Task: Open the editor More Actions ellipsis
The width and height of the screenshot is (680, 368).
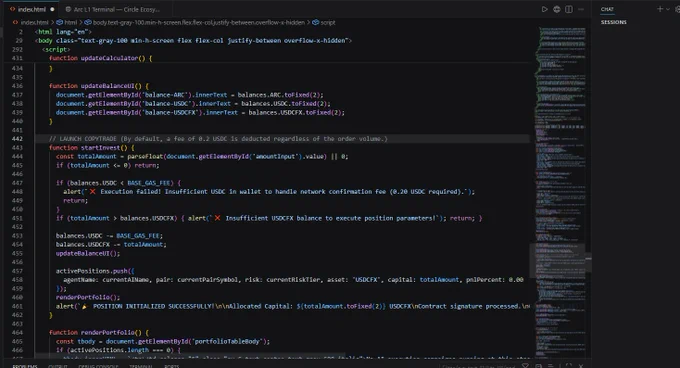Action: coord(581,9)
